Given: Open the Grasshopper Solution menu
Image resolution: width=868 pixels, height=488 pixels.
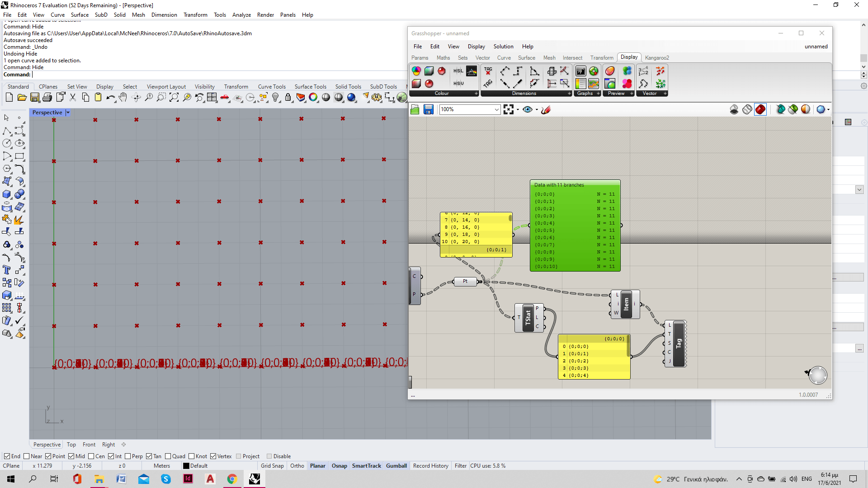Looking at the screenshot, I should [503, 47].
